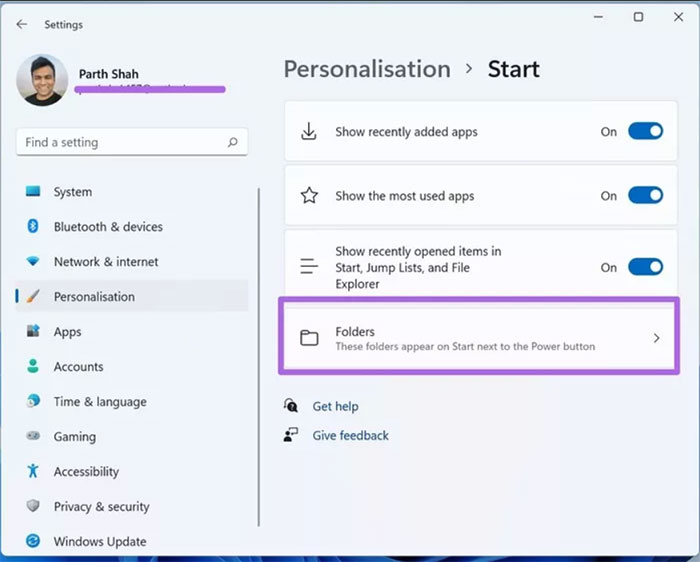Image resolution: width=700 pixels, height=562 pixels.
Task: Open Accessibility settings category
Action: point(86,472)
